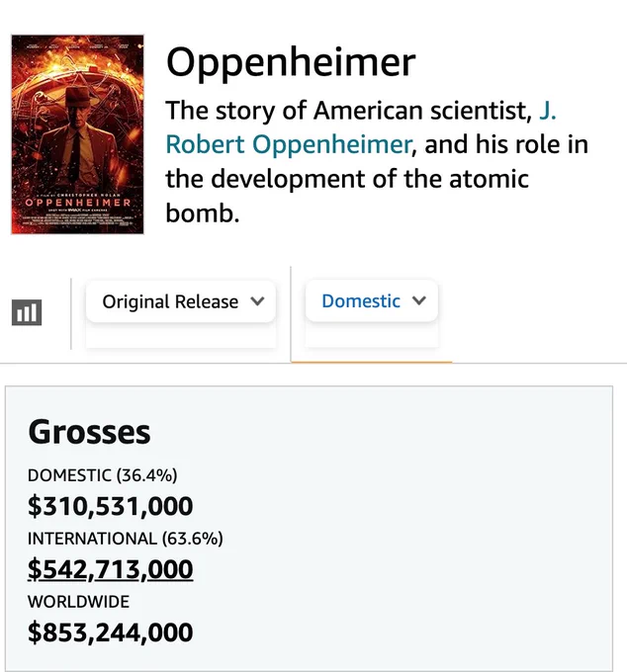627x672 pixels.
Task: Click the J. link text after scientist
Action: tap(547, 110)
